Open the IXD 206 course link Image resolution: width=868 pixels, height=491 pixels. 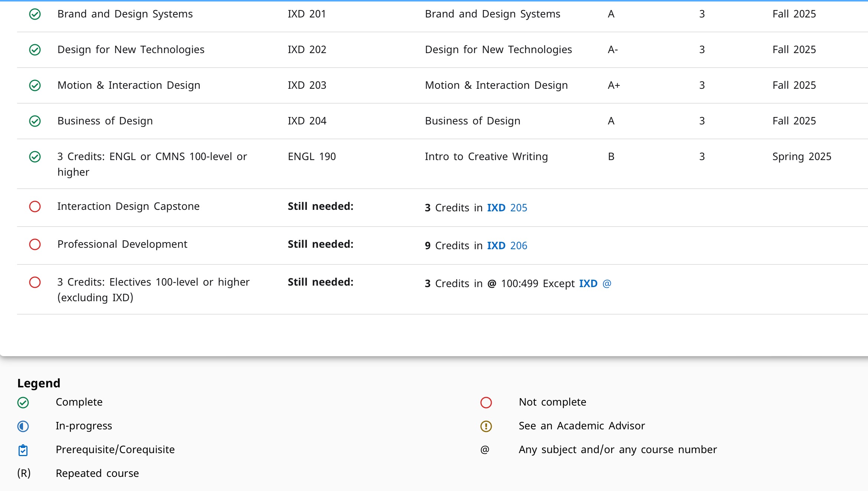pyautogui.click(x=507, y=245)
